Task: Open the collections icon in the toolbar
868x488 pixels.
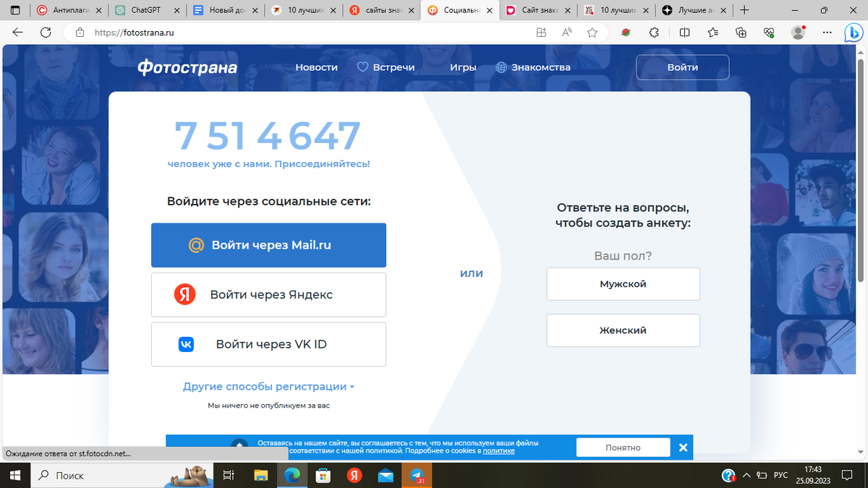Action: pyautogui.click(x=741, y=33)
